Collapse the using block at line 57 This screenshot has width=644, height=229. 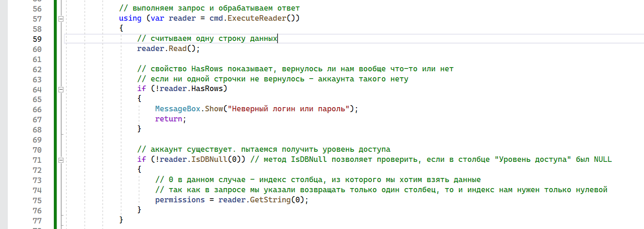tap(60, 19)
